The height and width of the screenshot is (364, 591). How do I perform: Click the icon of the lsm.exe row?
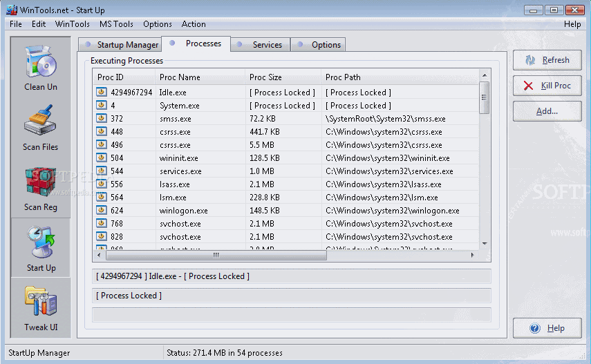[102, 197]
